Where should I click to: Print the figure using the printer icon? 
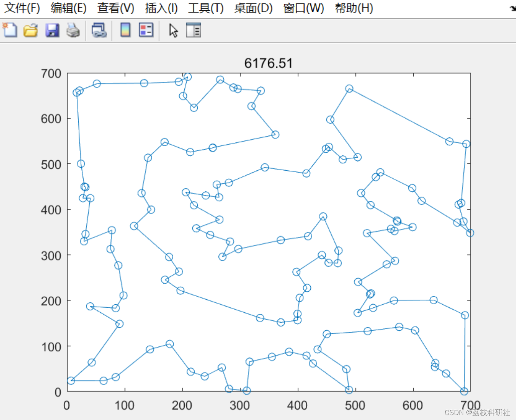pos(73,30)
